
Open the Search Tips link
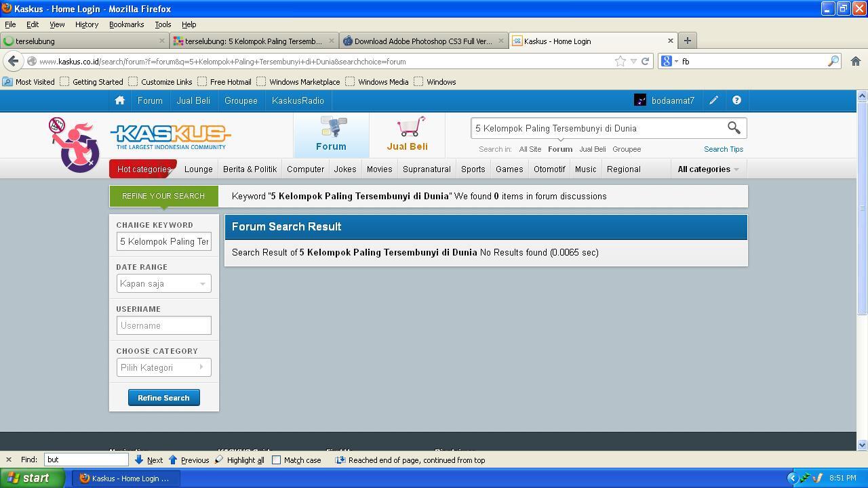723,149
